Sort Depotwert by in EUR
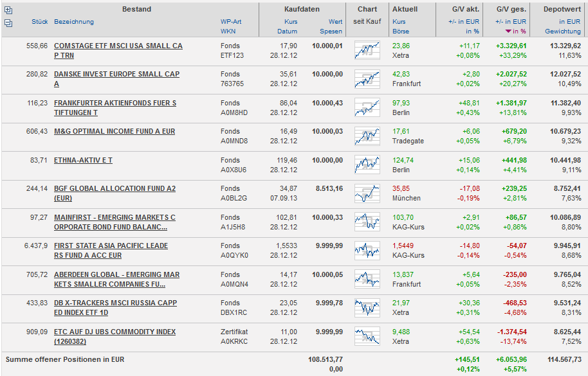588x376 pixels. (x=569, y=22)
